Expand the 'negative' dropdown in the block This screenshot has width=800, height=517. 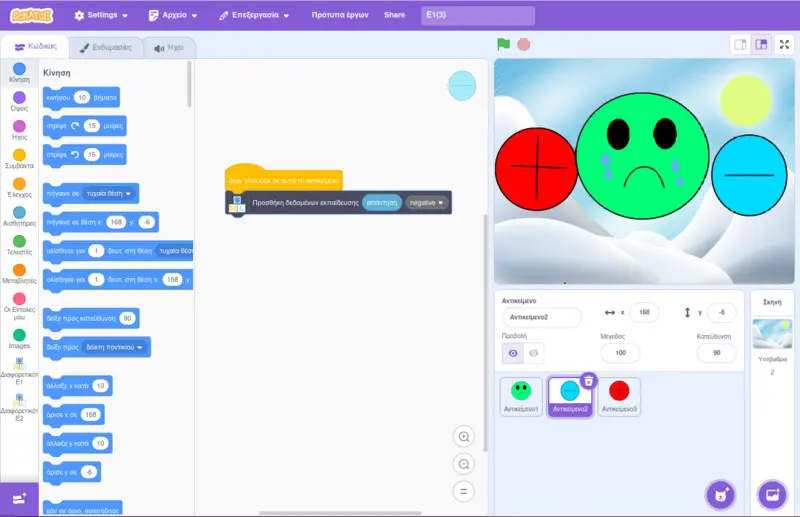click(427, 202)
